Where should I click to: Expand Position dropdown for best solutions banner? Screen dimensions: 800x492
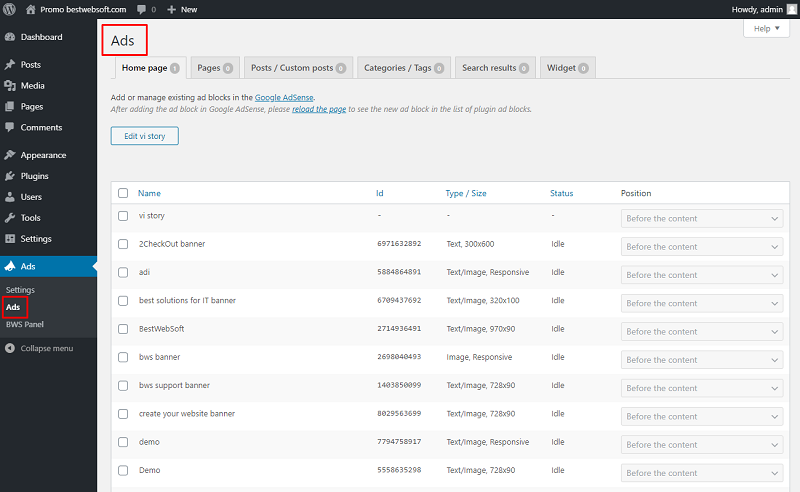pos(702,303)
